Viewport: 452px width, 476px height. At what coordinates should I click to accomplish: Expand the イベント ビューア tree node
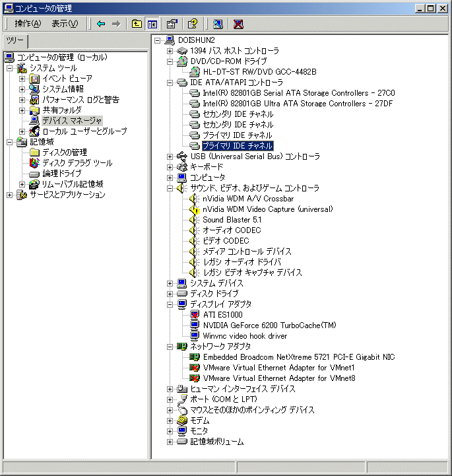[x=22, y=79]
